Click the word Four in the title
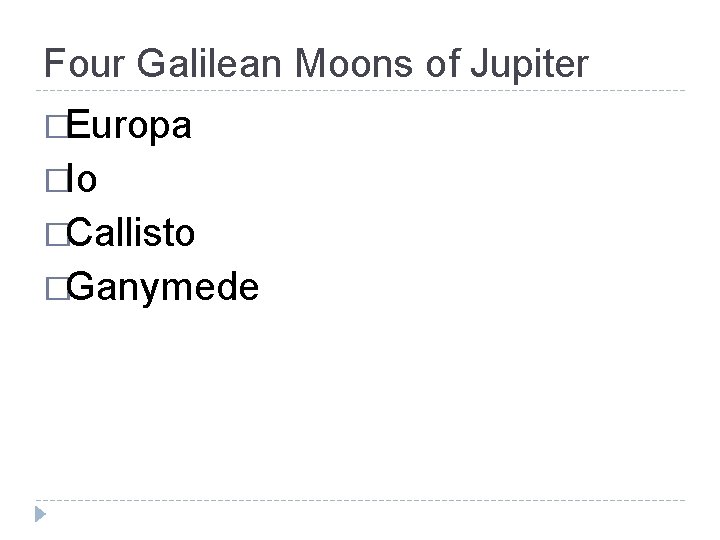 [x=84, y=63]
